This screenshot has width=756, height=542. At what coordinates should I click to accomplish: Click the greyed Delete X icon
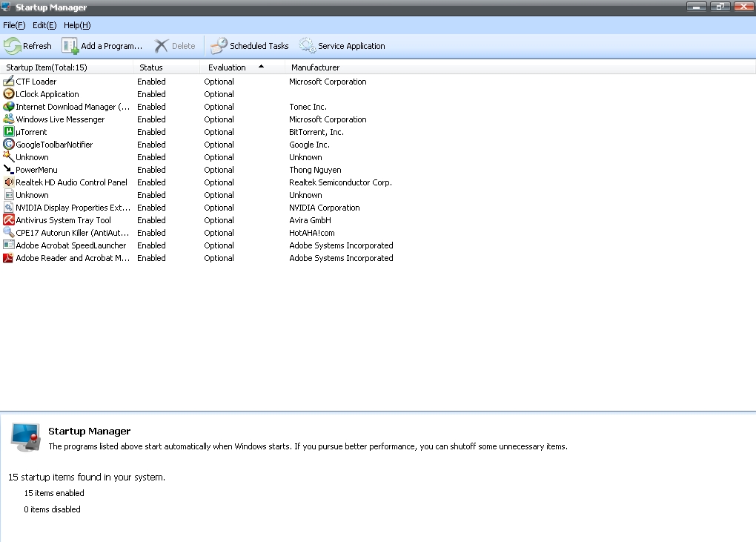161,46
